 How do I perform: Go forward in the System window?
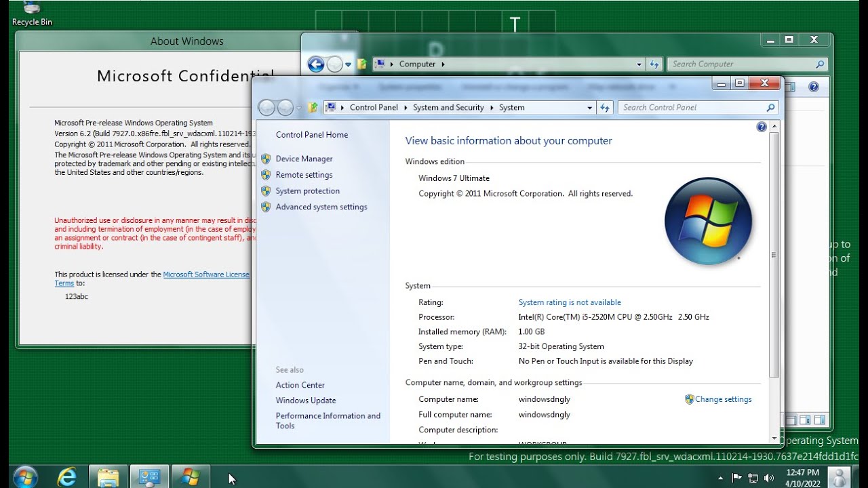click(x=285, y=107)
